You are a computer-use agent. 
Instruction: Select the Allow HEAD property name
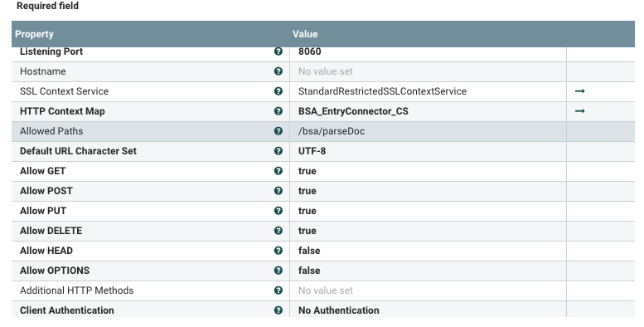46,251
